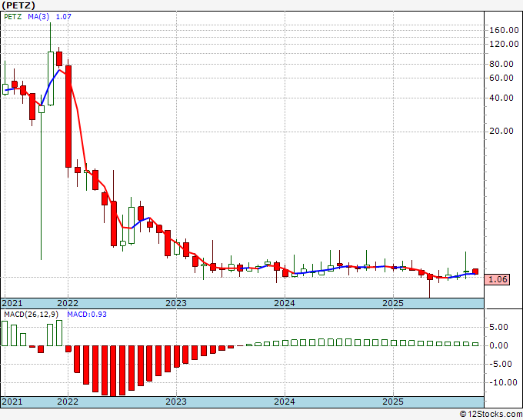
Task: Click 2023 on the price chart time axis
Action: point(176,303)
